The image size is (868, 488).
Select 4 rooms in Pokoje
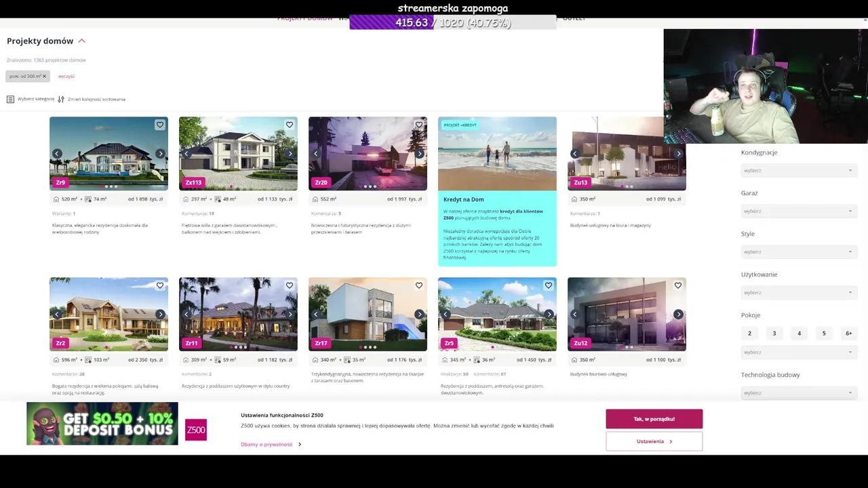(x=799, y=333)
